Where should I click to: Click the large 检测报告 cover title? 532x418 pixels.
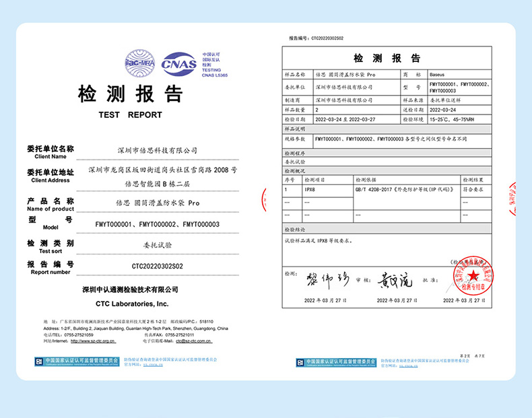point(131,94)
